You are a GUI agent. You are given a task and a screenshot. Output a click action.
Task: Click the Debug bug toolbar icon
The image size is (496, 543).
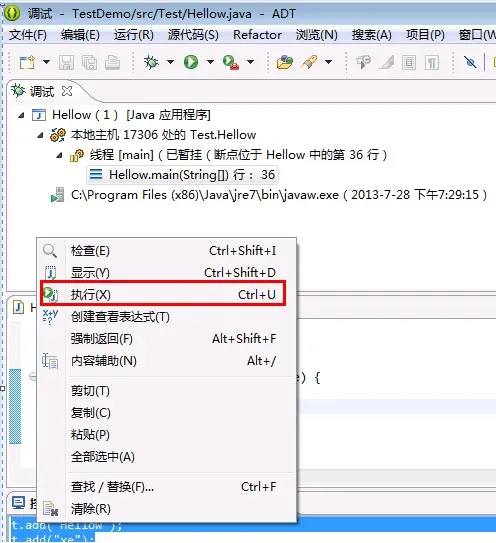(x=151, y=62)
